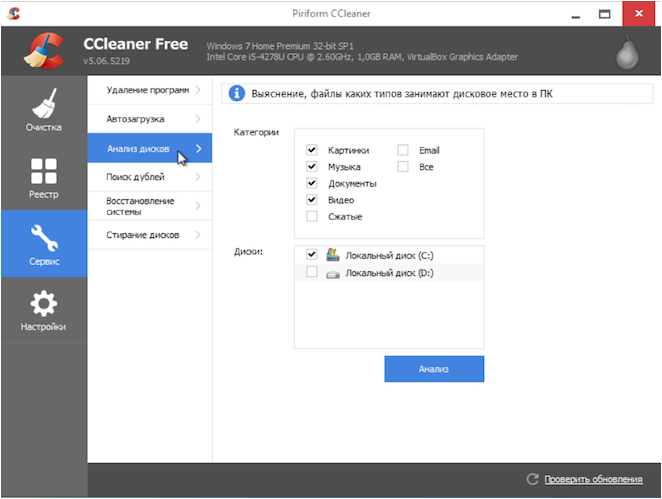The image size is (662, 499).
Task: Click the blue info icon
Action: point(237,94)
